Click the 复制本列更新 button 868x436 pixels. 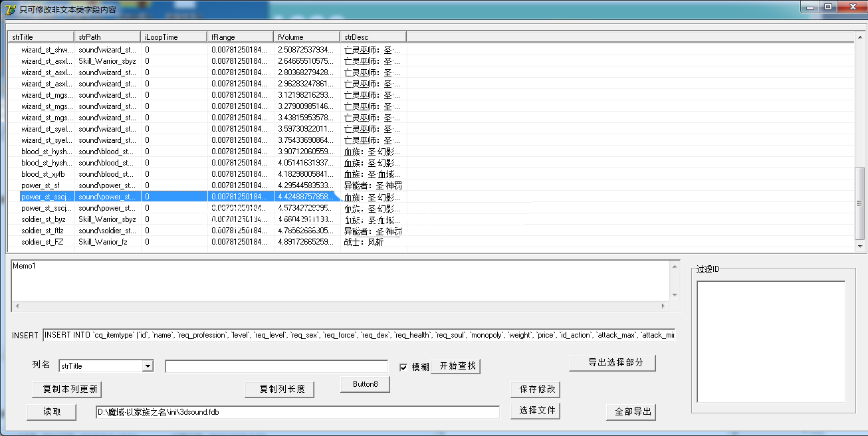pyautogui.click(x=66, y=389)
